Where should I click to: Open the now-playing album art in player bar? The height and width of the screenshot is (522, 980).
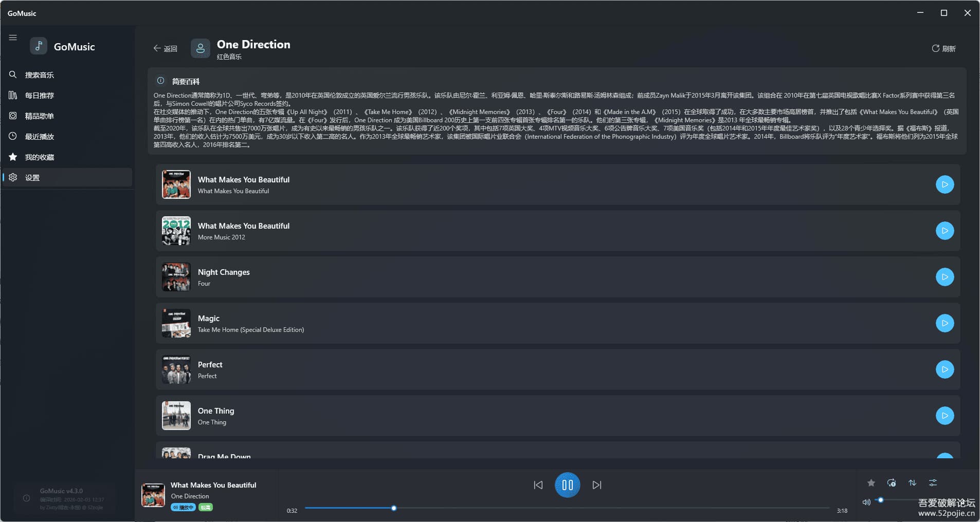point(153,495)
